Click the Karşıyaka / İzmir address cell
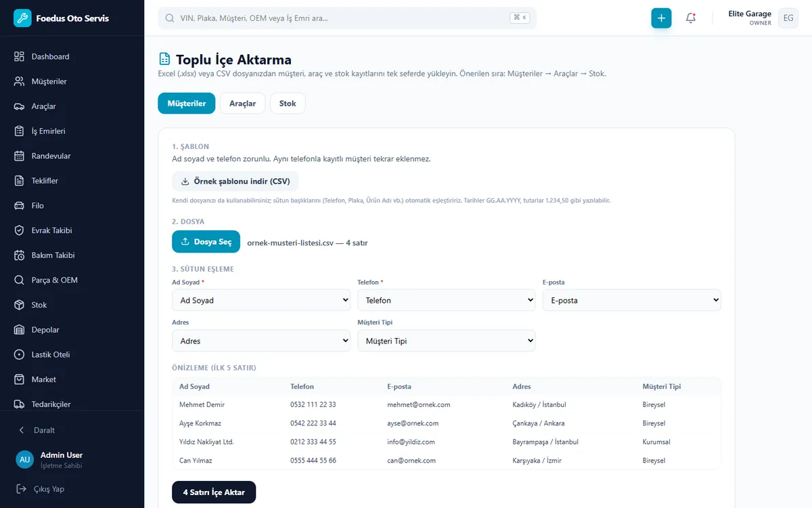812x508 pixels. [537, 461]
